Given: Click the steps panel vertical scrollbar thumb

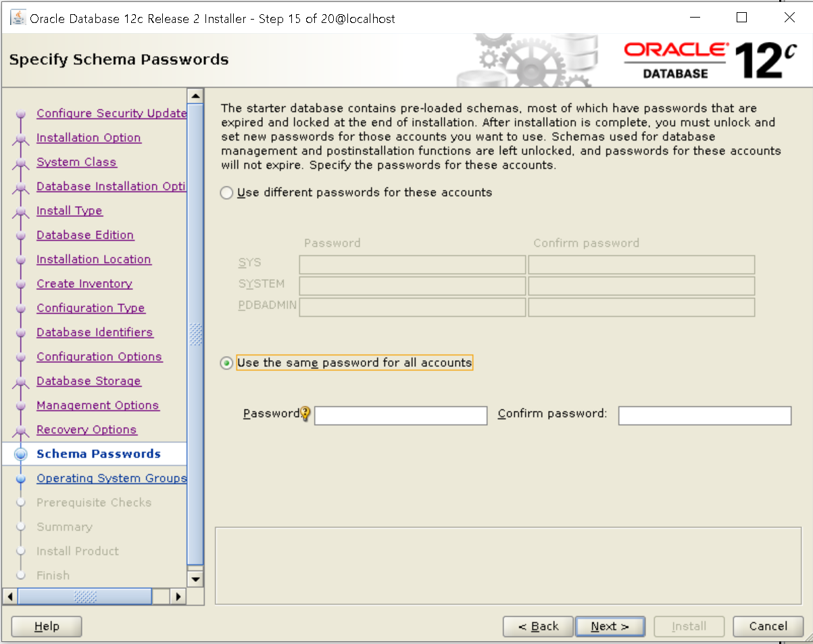Looking at the screenshot, I should click(195, 335).
